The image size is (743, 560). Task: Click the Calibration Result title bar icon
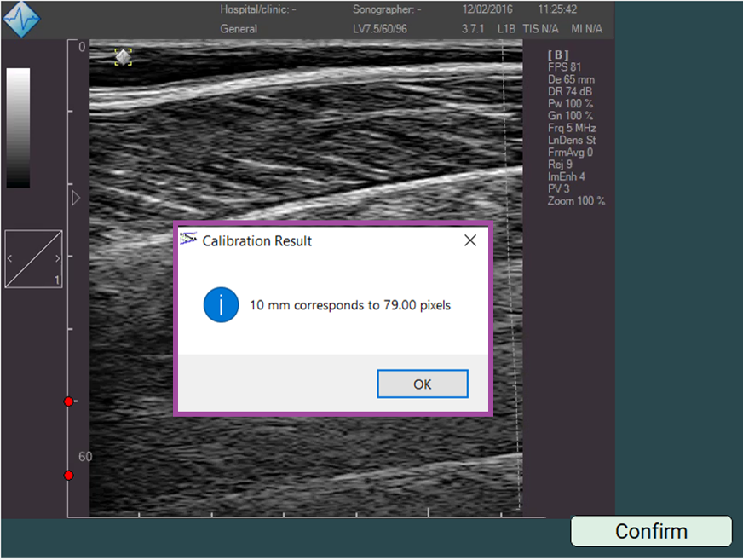(x=188, y=240)
